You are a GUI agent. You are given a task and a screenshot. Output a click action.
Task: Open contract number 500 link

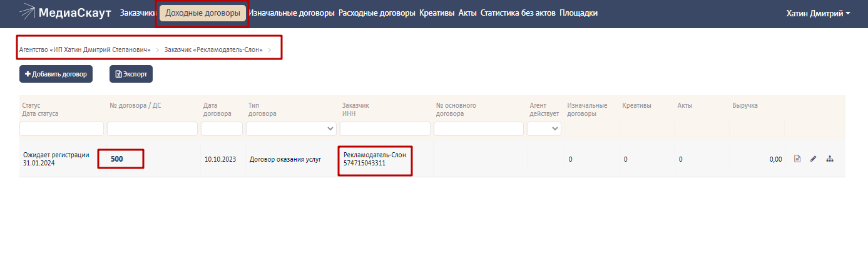(x=117, y=159)
